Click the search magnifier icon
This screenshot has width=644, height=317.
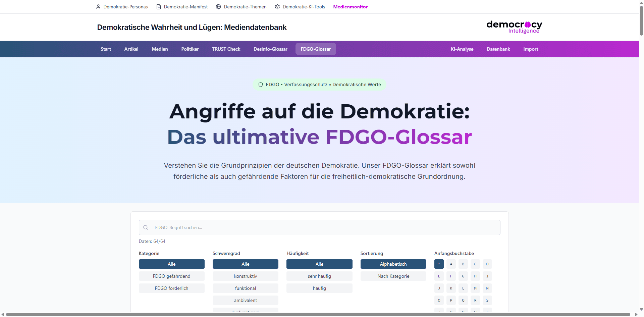pos(146,227)
